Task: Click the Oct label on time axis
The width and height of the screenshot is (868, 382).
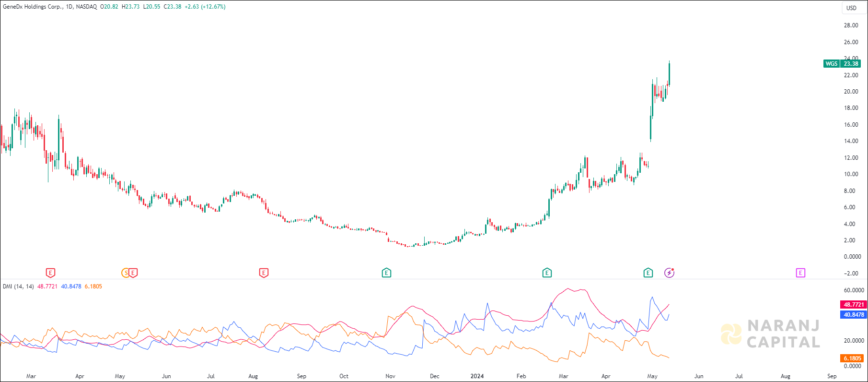Action: tap(344, 376)
